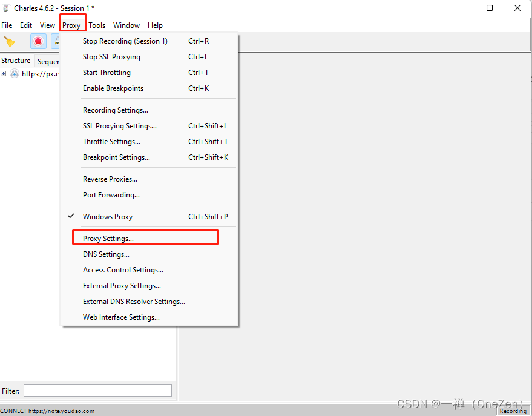This screenshot has height=416, width=532.
Task: Select Port Forwarding...
Action: click(149, 195)
